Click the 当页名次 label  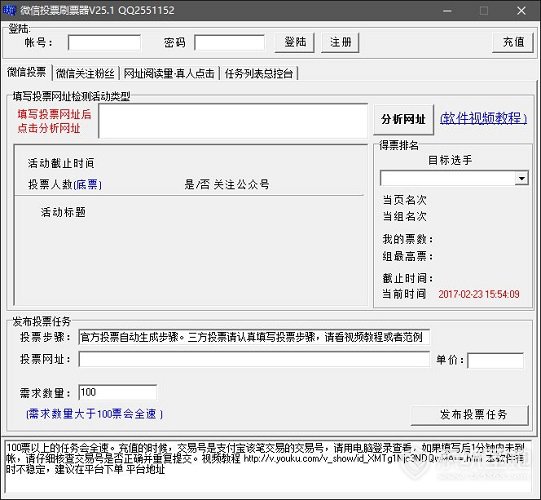coord(404,200)
